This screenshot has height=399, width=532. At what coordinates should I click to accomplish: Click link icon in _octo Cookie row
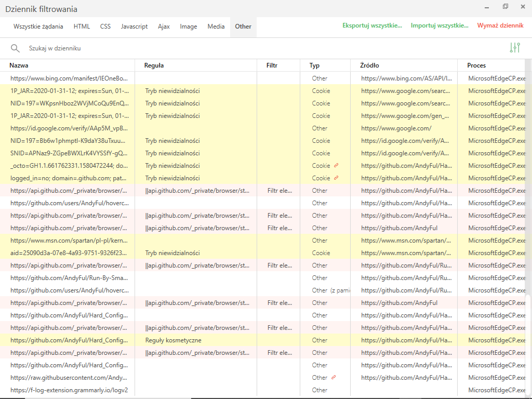(336, 166)
